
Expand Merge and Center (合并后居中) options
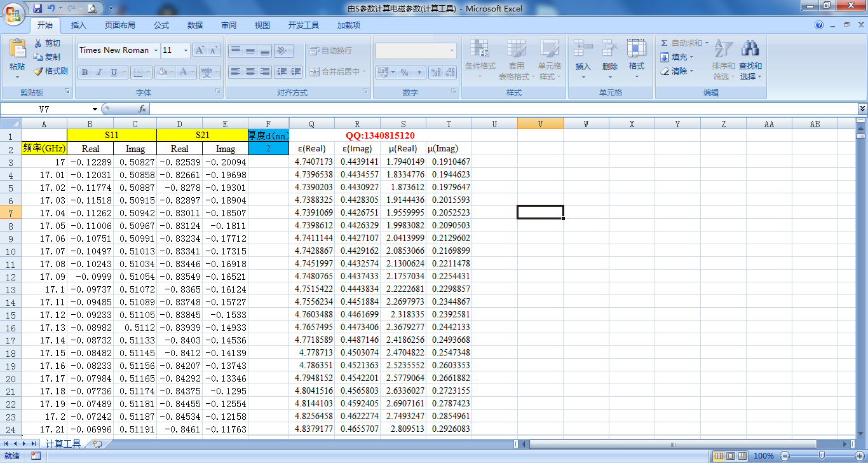[365, 72]
